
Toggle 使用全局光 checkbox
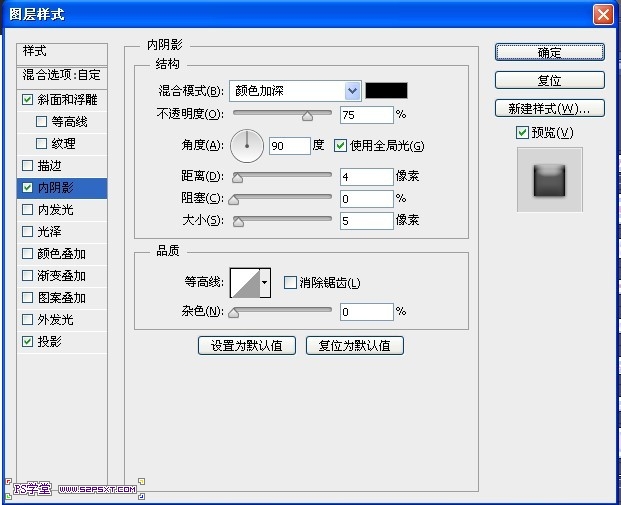pyautogui.click(x=340, y=145)
